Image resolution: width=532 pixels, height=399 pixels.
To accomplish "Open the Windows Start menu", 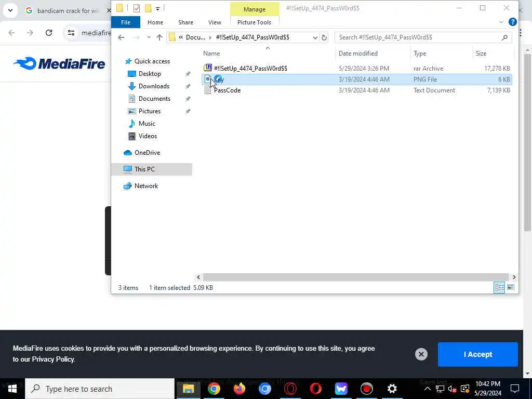I will [x=12, y=389].
